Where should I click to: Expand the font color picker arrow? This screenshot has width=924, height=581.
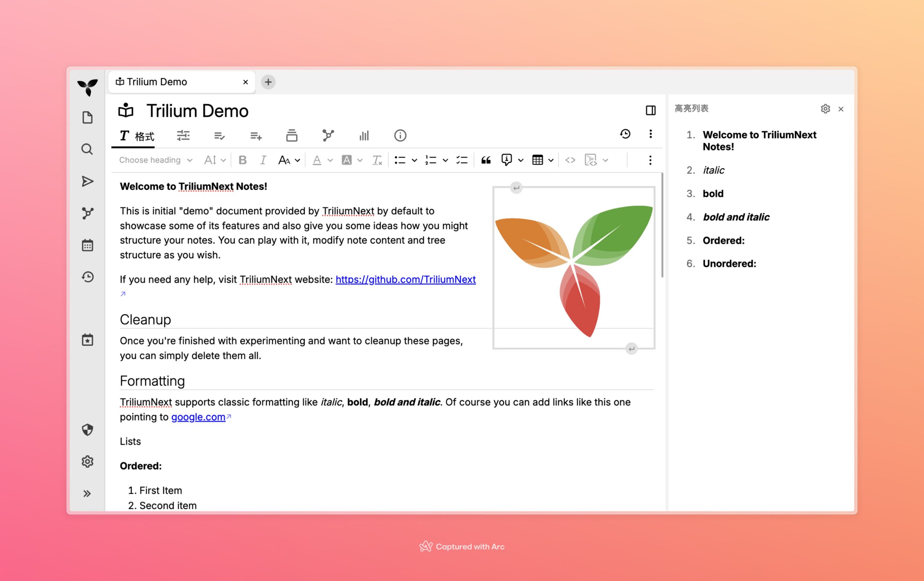pyautogui.click(x=330, y=161)
